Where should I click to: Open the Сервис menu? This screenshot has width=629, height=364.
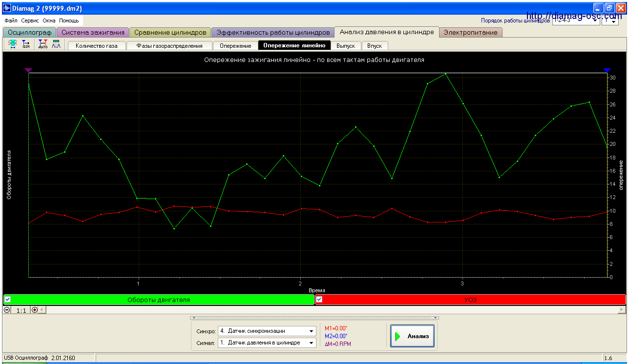(30, 21)
